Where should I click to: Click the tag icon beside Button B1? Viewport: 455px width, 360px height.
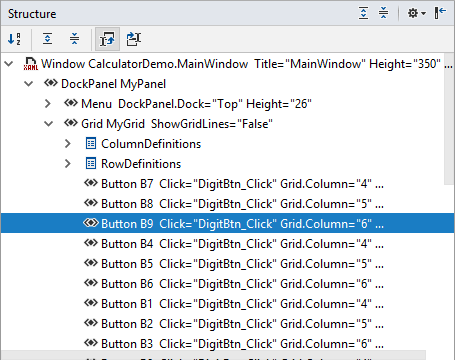point(91,303)
